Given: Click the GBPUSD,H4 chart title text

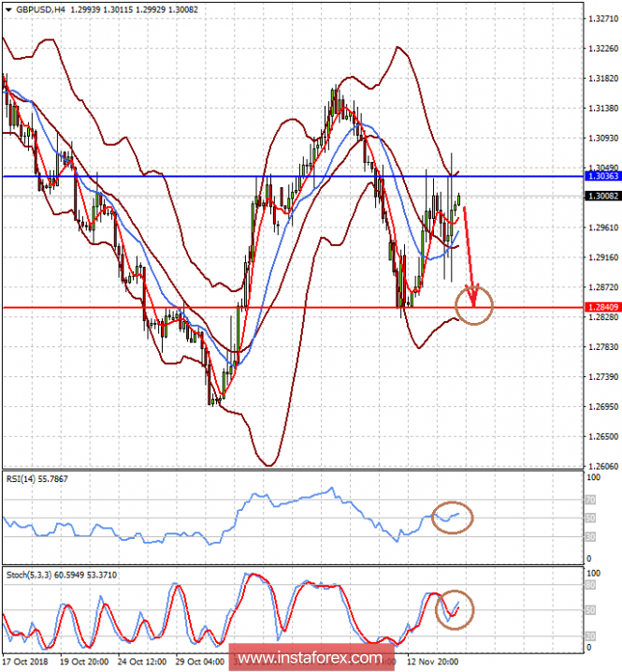Looking at the screenshot, I should pos(39,7).
